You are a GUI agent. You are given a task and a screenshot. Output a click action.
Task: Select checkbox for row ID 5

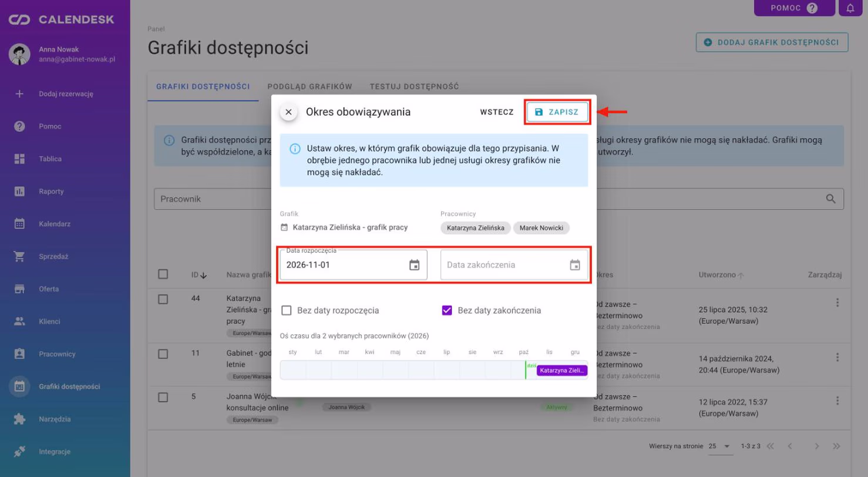click(x=163, y=397)
